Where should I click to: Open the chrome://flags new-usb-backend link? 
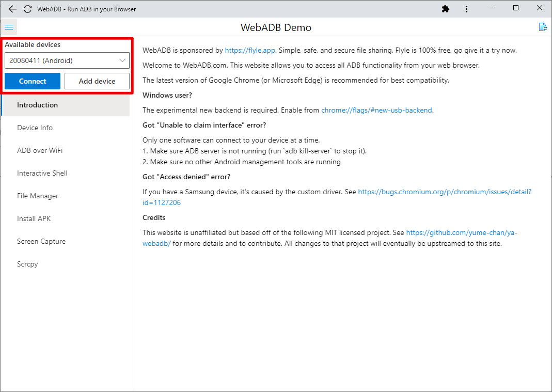click(x=376, y=110)
